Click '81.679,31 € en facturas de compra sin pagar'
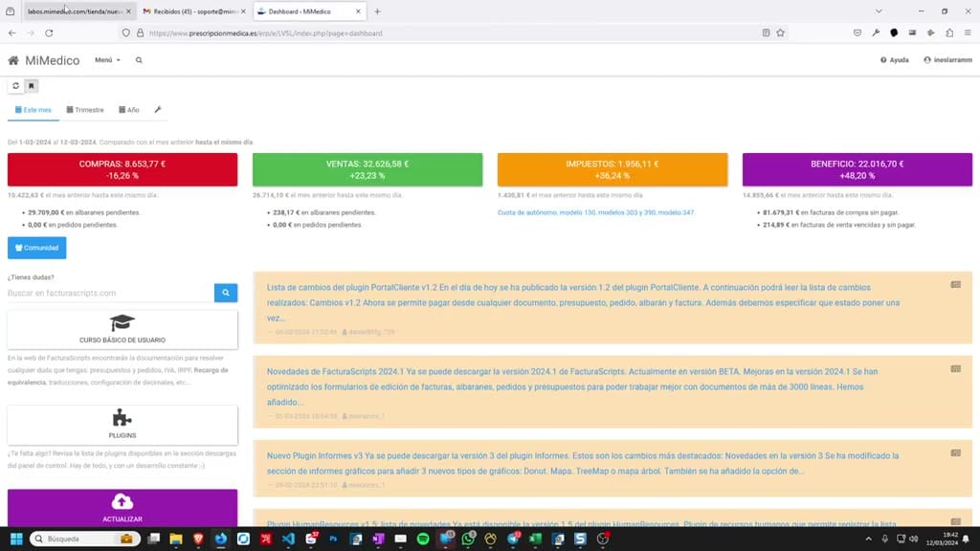This screenshot has height=551, width=980. tap(831, 212)
